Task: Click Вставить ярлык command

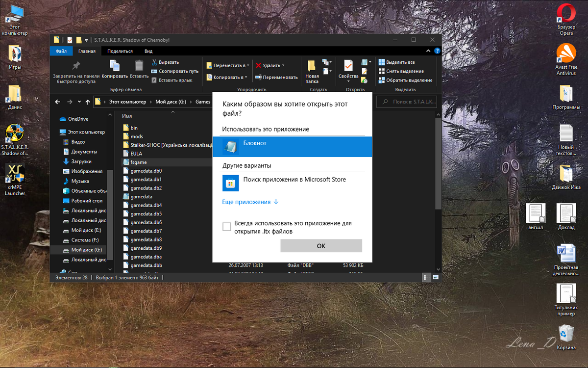Action: [171, 80]
